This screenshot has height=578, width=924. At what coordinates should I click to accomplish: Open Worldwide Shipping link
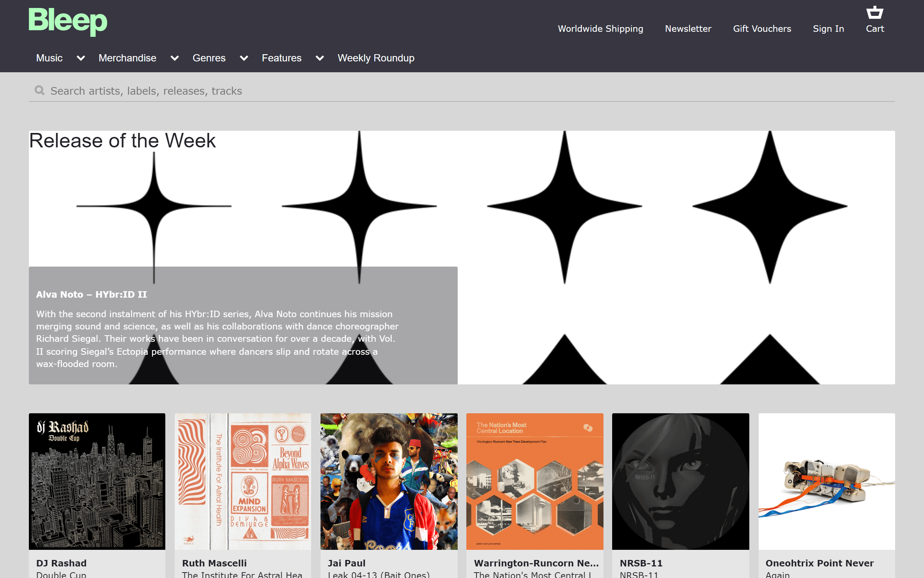pyautogui.click(x=600, y=29)
